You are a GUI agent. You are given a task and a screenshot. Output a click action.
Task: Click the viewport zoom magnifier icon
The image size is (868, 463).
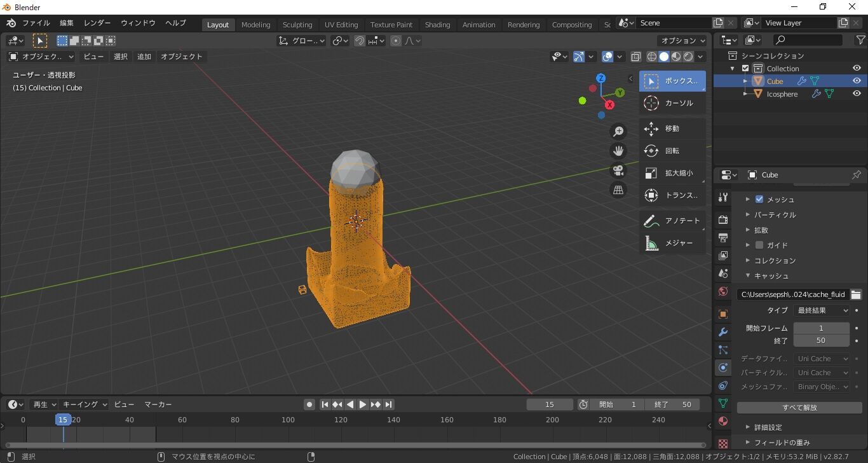point(618,132)
